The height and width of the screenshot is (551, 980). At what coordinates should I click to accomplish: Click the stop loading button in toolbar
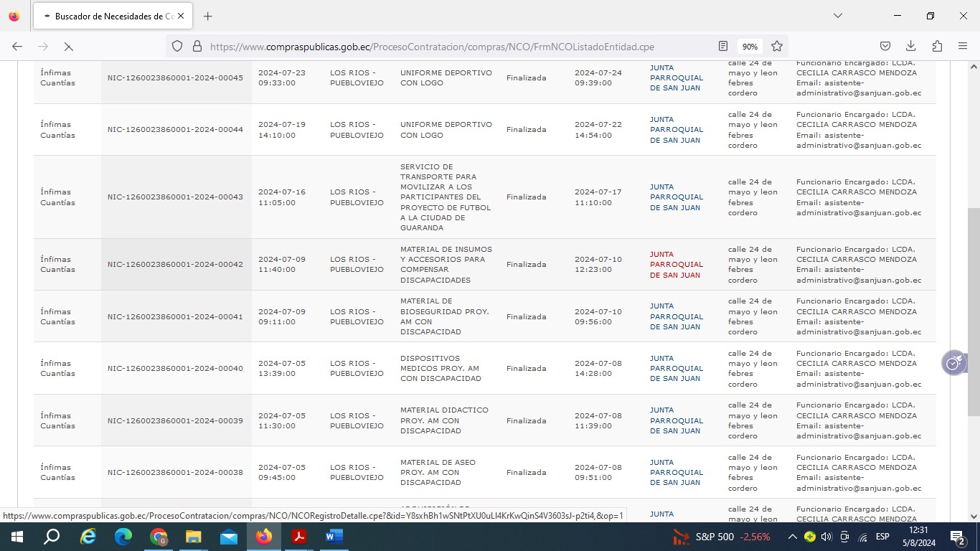tap(68, 46)
